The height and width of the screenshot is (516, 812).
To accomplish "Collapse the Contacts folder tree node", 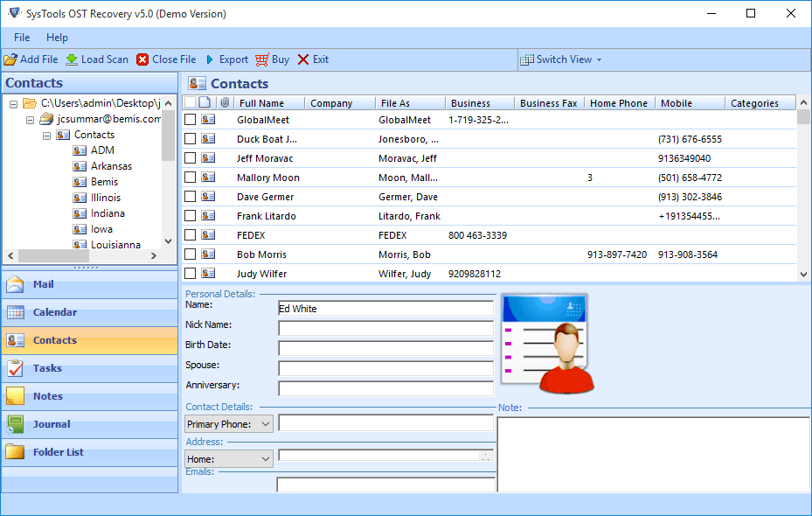I will [46, 136].
